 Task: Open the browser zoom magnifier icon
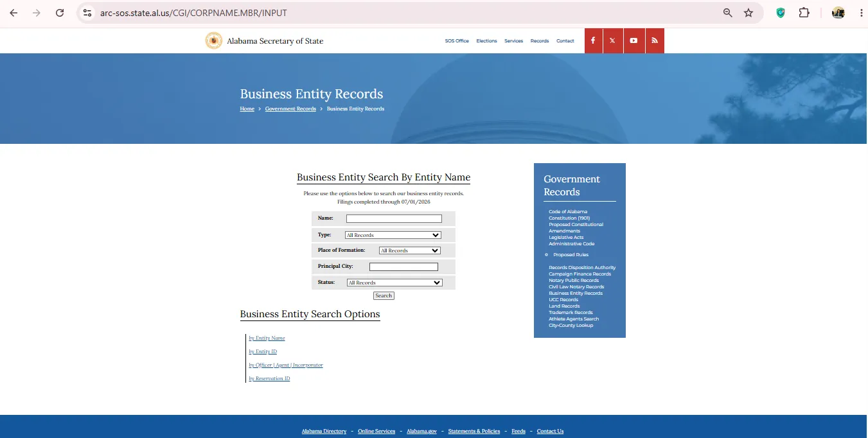coord(728,13)
